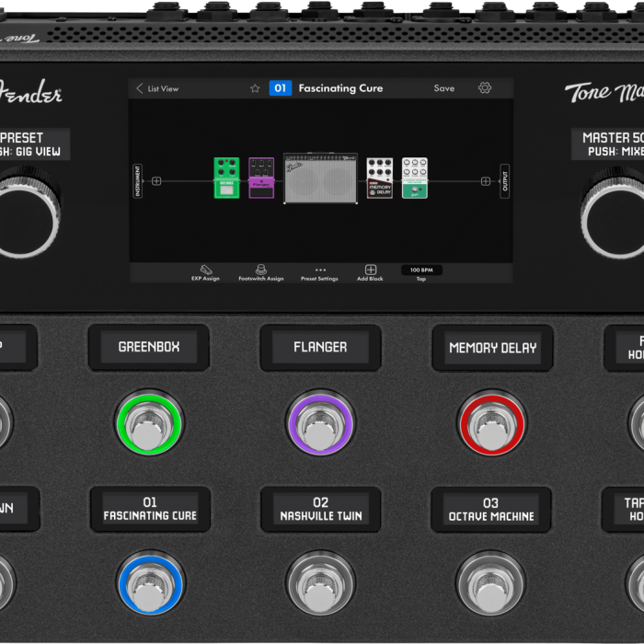Select the Fender amp block
Image resolution: width=644 pixels, height=644 pixels.
[320, 178]
